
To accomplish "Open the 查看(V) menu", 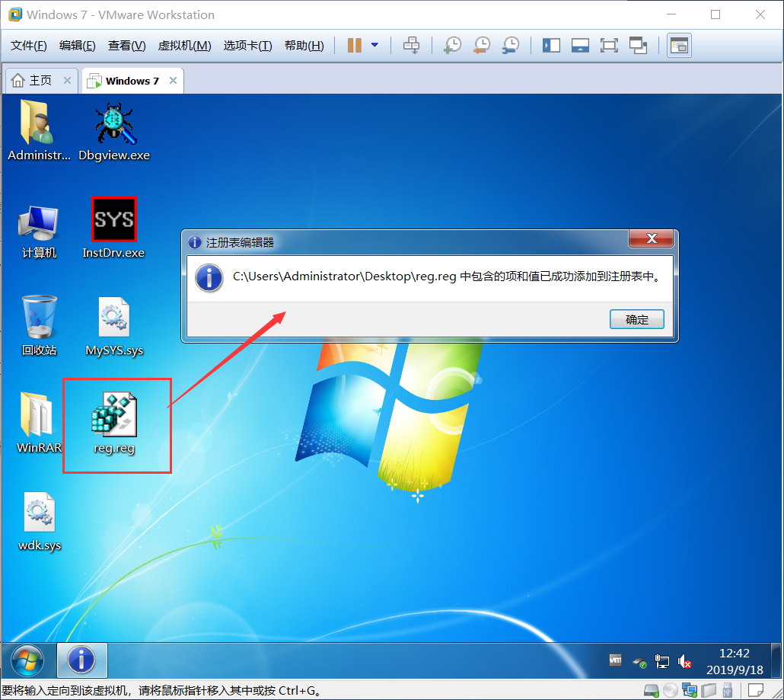I will [x=126, y=46].
